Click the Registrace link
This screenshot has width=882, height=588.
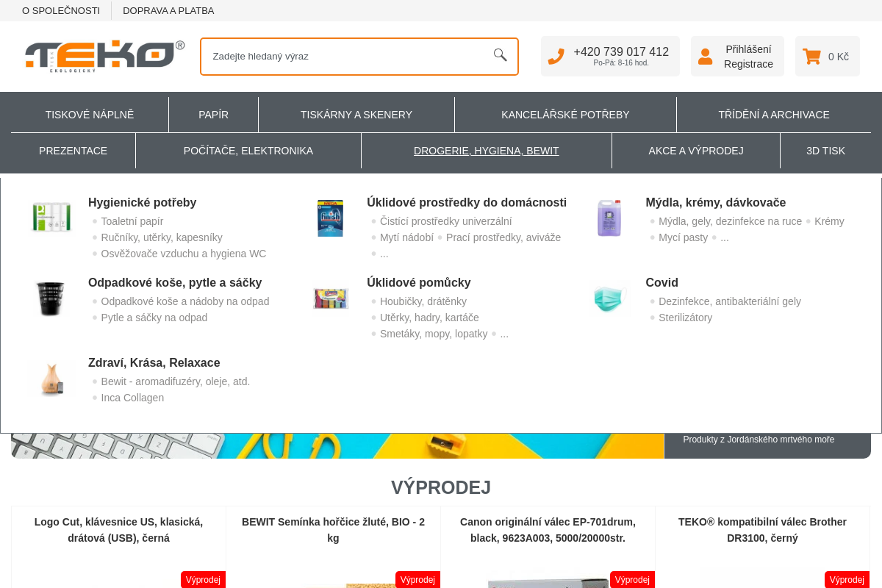[748, 64]
